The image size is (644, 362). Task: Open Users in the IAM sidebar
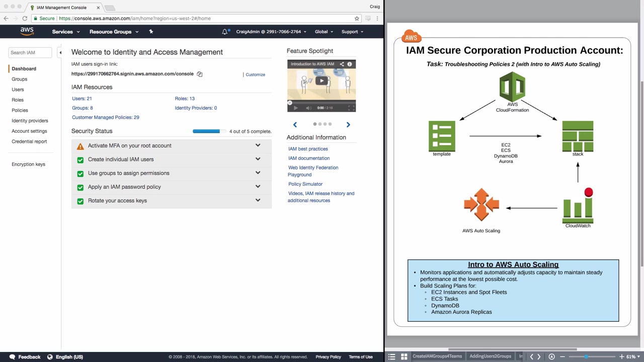18,89
